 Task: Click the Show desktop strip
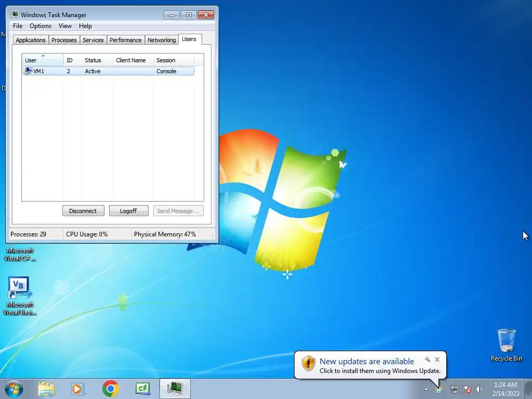pyautogui.click(x=528, y=389)
